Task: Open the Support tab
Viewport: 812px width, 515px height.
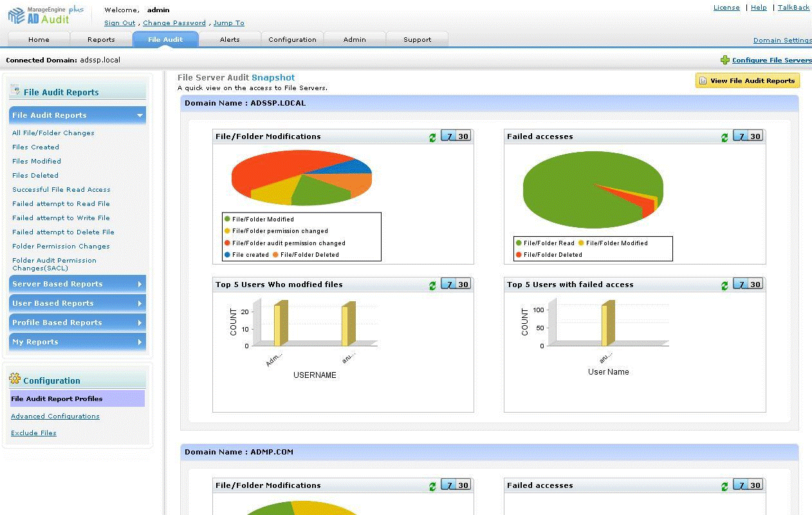Action: [x=418, y=39]
